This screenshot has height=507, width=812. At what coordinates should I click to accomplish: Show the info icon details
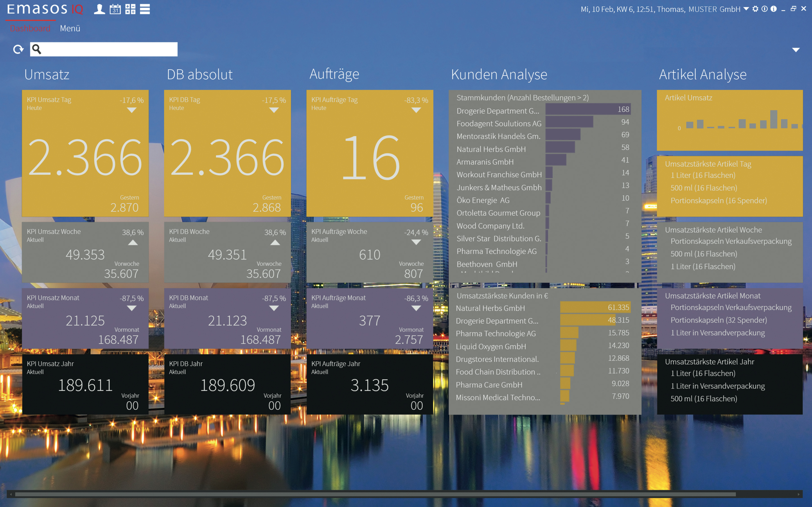click(x=773, y=9)
